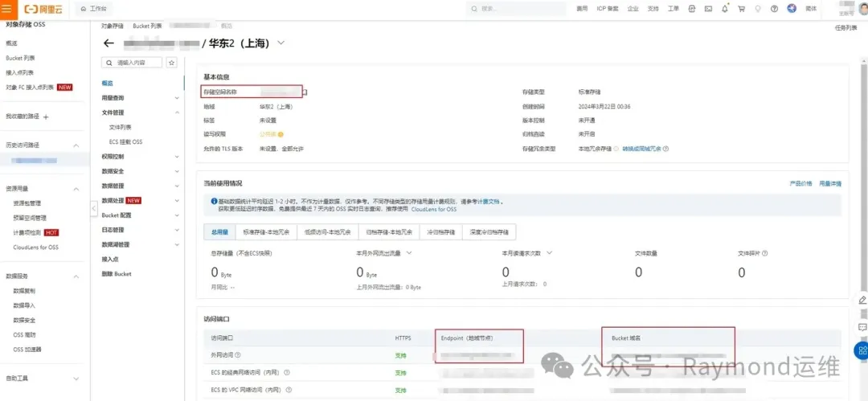Open the 企业 top menu
868x401 pixels.
pyautogui.click(x=633, y=10)
